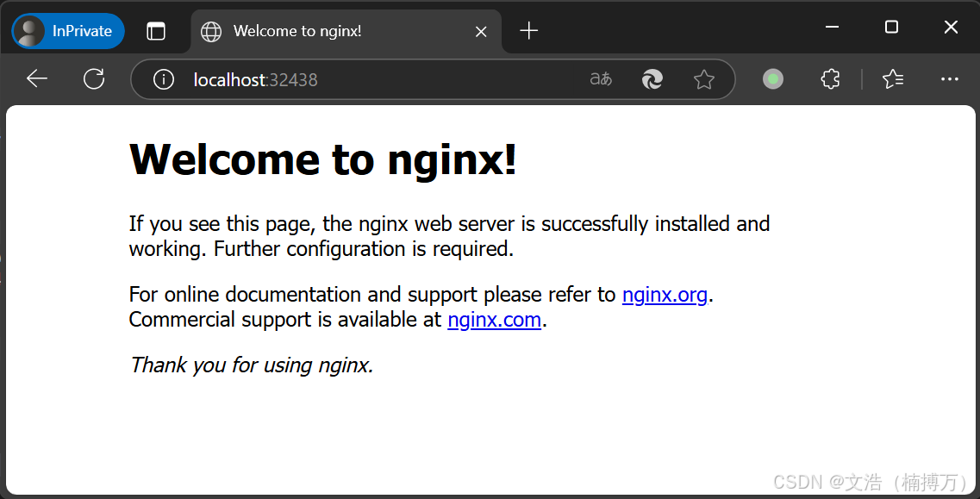View site information icon
Viewport: 980px width, 499px height.
[164, 79]
